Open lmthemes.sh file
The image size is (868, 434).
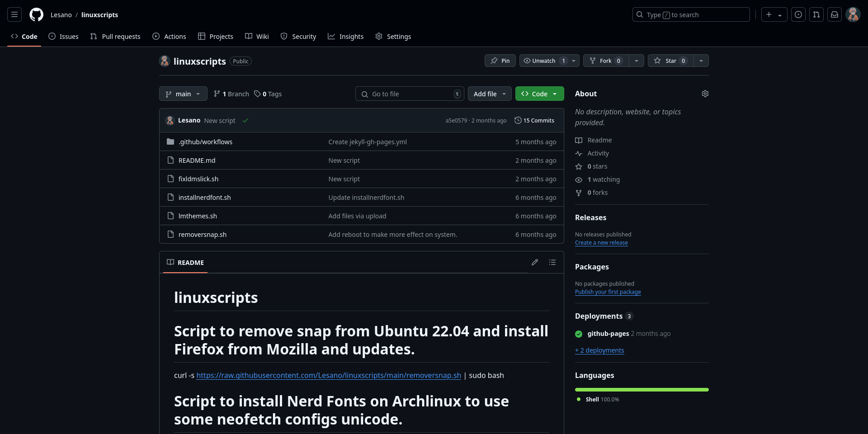coord(198,216)
